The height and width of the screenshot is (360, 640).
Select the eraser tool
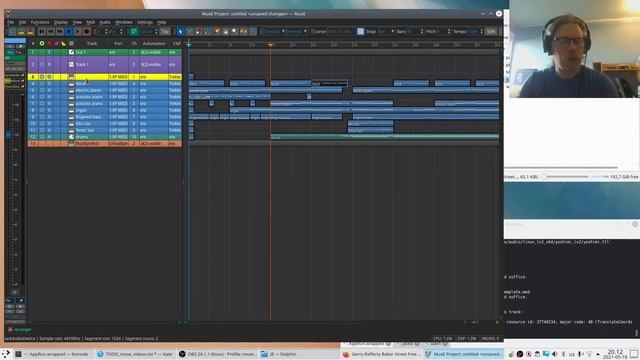[x=199, y=31]
